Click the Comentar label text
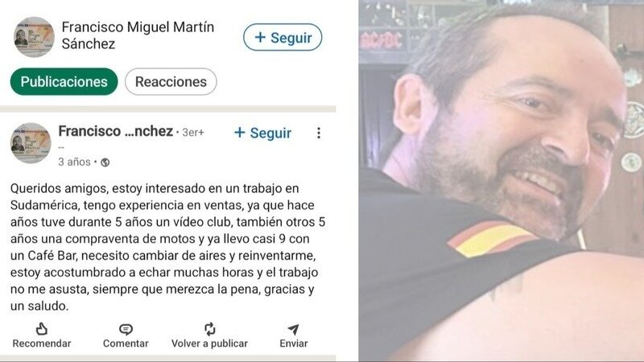The width and height of the screenshot is (644, 362). pos(126,343)
